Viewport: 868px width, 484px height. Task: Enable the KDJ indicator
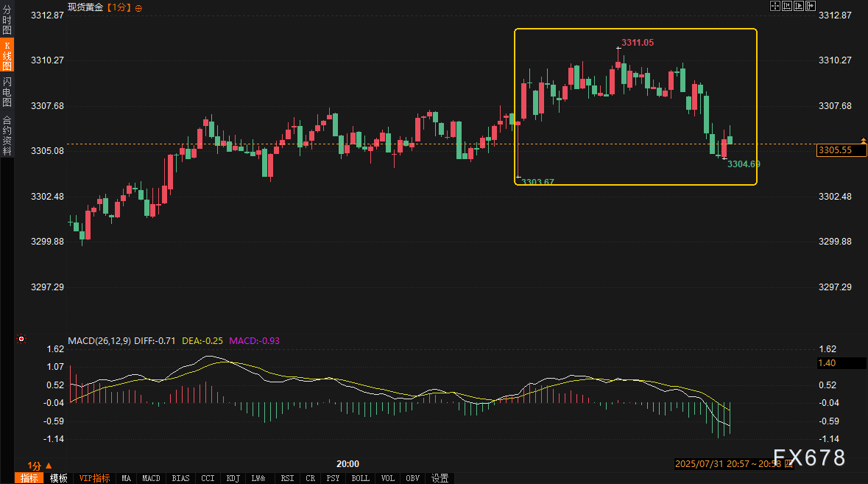tap(233, 478)
